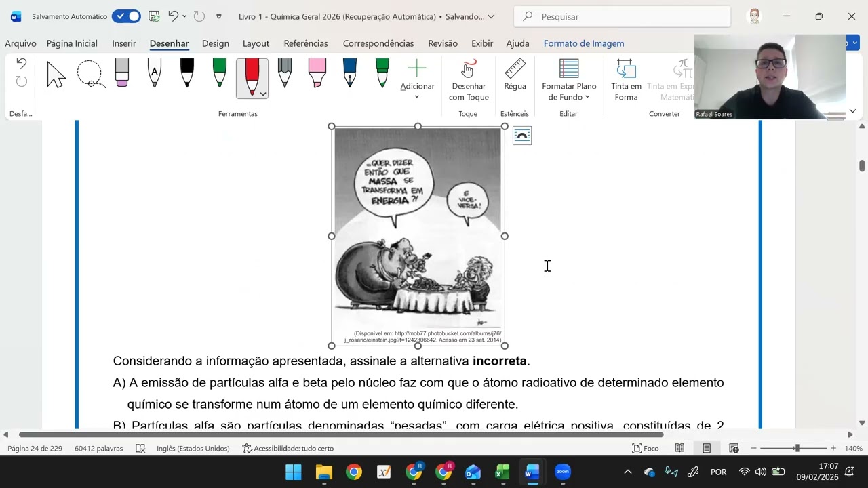Open the Arquivo menu
The width and height of the screenshot is (868, 488).
20,43
